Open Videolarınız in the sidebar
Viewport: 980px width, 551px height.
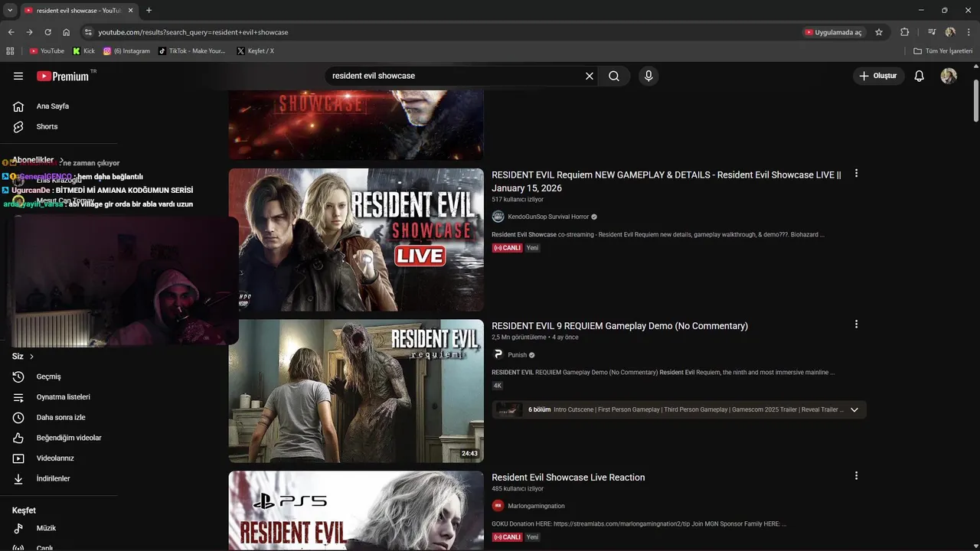pyautogui.click(x=55, y=458)
